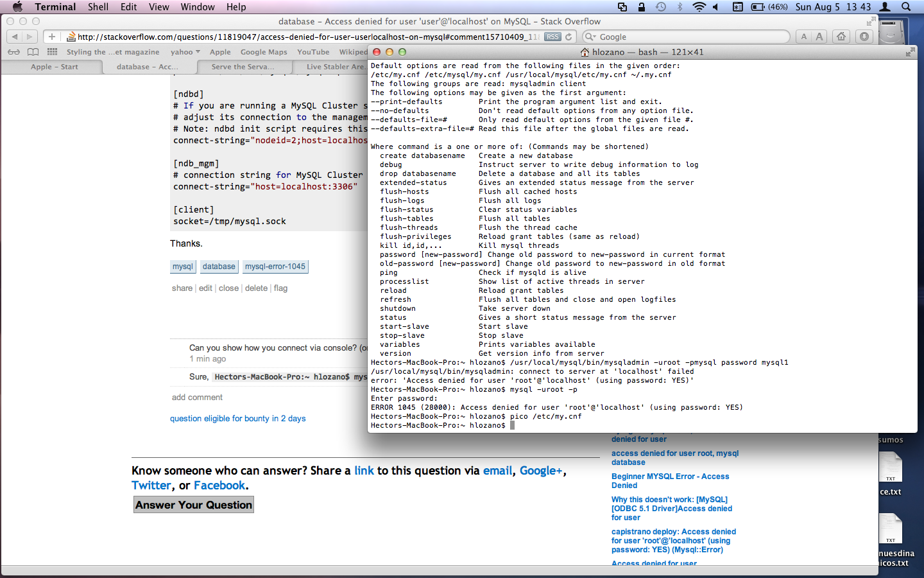
Task: Open Top Sites grid icon
Action: (52, 52)
